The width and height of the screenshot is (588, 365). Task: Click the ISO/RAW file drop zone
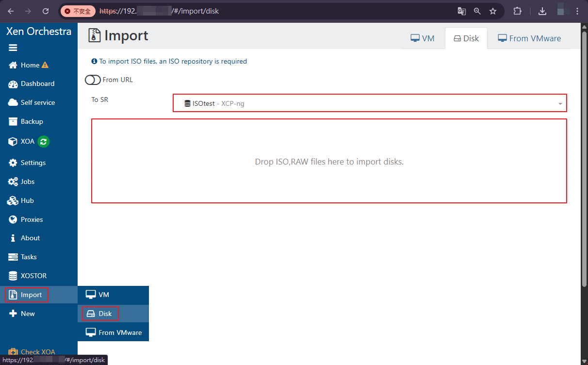point(329,161)
